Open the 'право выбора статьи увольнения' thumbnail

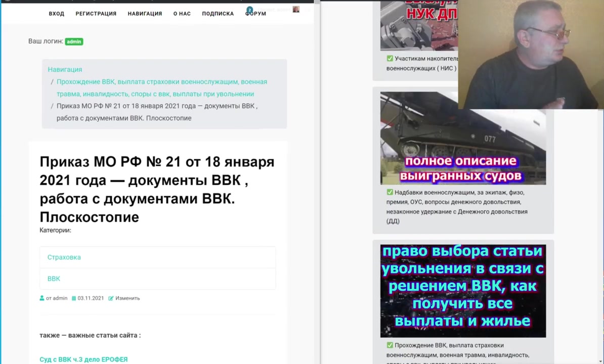tap(463, 291)
